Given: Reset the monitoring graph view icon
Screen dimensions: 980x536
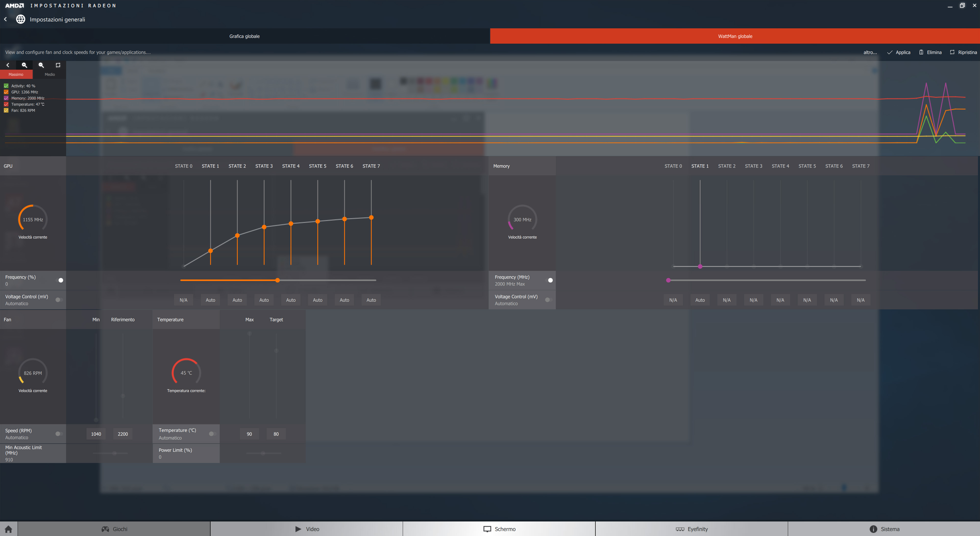Looking at the screenshot, I should coord(58,65).
